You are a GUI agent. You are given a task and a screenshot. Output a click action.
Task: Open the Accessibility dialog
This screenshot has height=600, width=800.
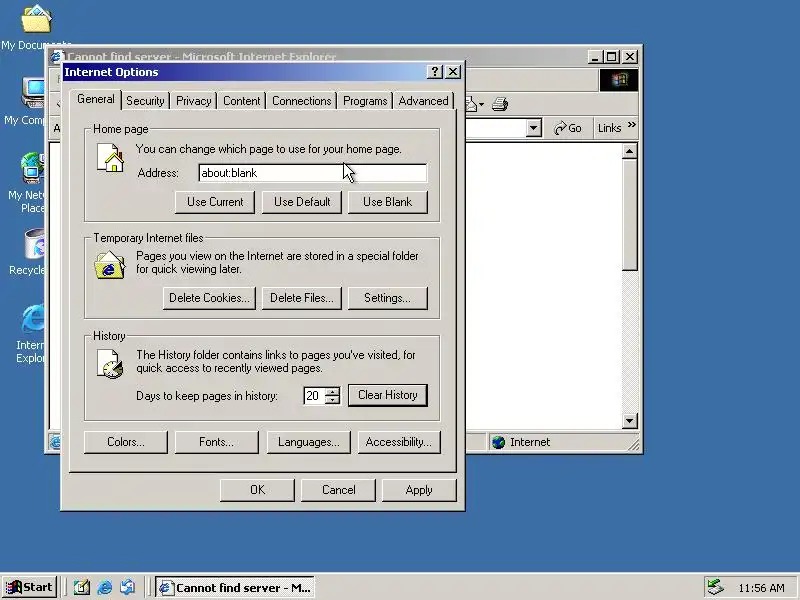coord(399,442)
